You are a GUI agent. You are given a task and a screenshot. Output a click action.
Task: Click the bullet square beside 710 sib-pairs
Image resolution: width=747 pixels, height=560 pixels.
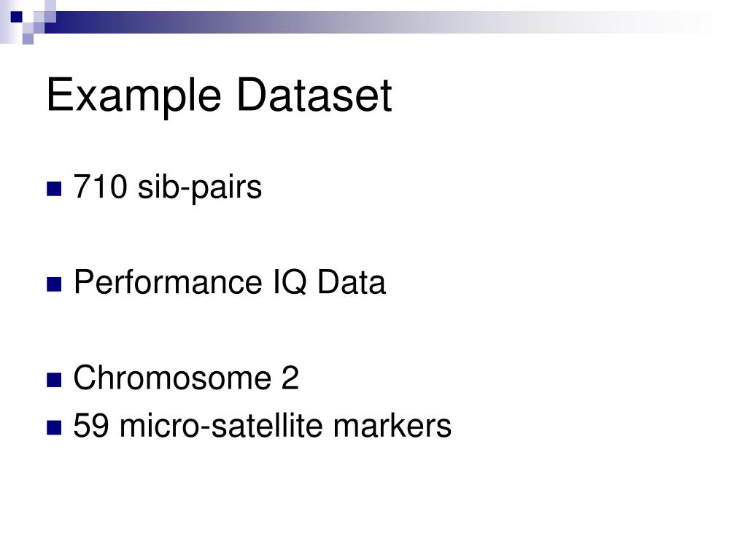[54, 189]
